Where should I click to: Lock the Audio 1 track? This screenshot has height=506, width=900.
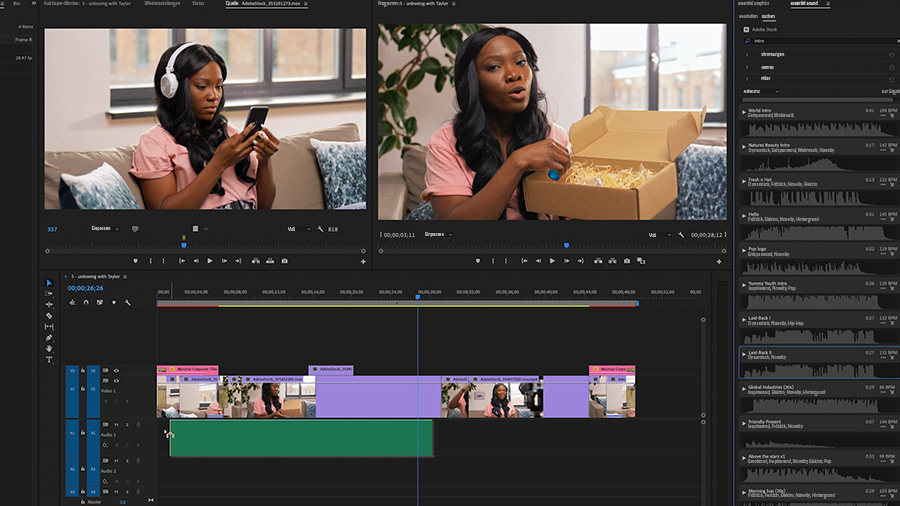(x=83, y=433)
